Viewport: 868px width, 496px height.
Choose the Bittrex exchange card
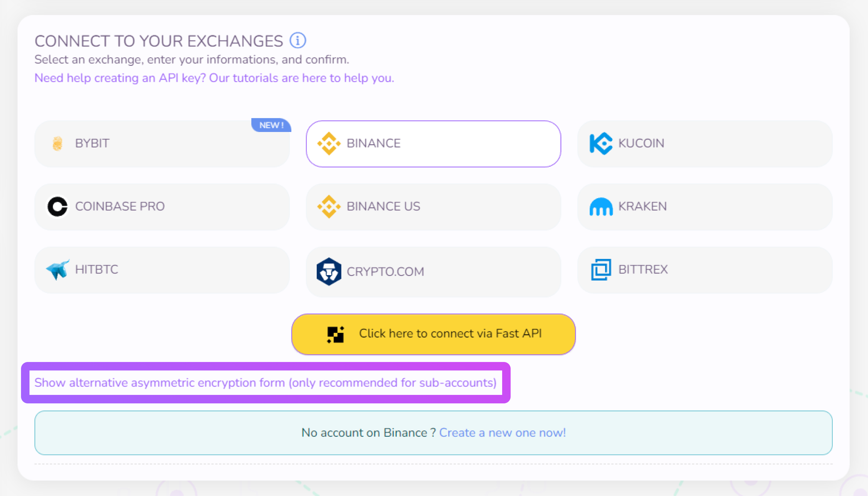(705, 270)
